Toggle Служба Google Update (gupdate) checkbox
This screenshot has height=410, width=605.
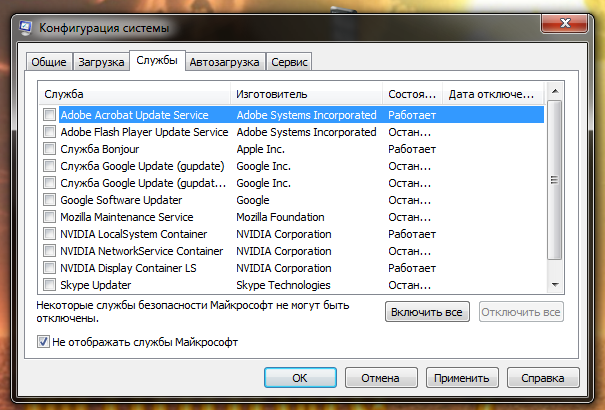[49, 165]
